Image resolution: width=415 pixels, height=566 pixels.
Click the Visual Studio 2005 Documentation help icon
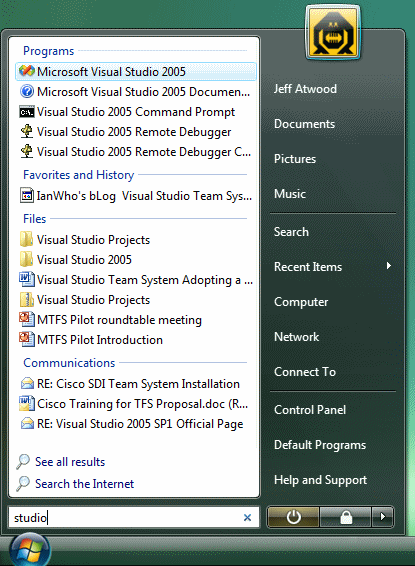(27, 91)
